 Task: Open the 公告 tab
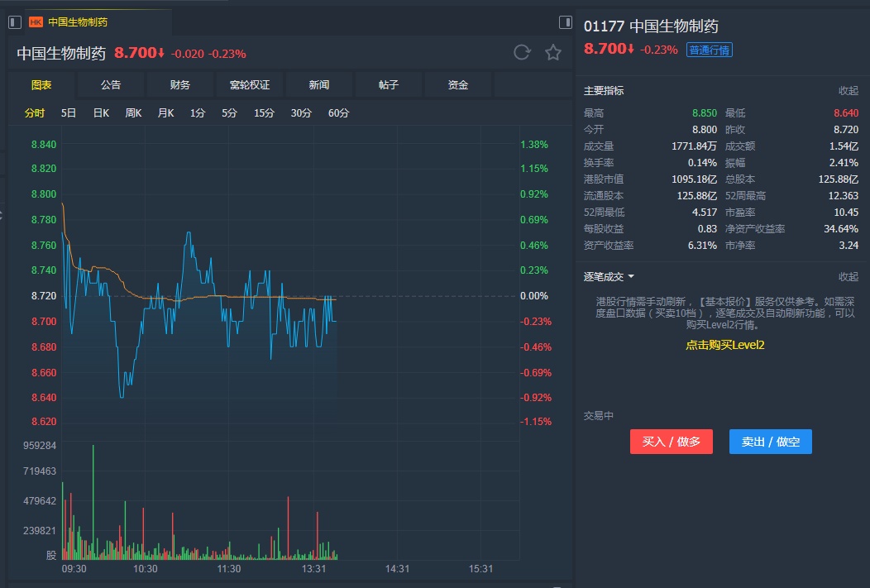[x=111, y=85]
